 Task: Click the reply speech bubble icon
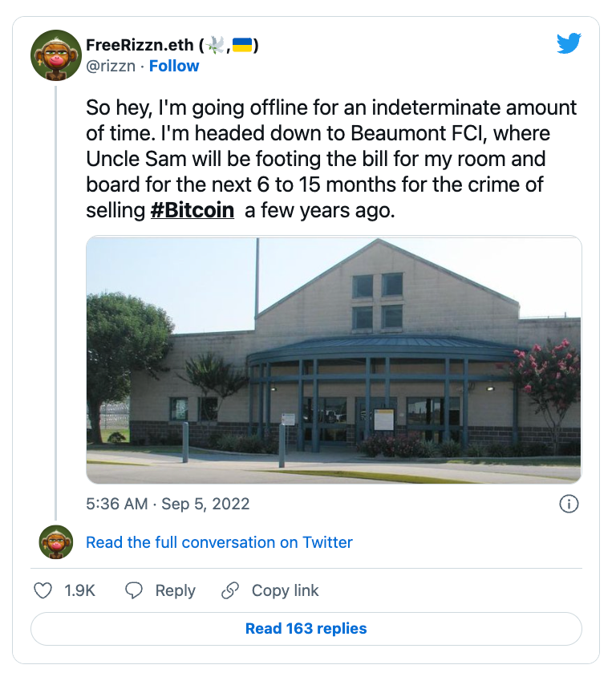tap(133, 590)
